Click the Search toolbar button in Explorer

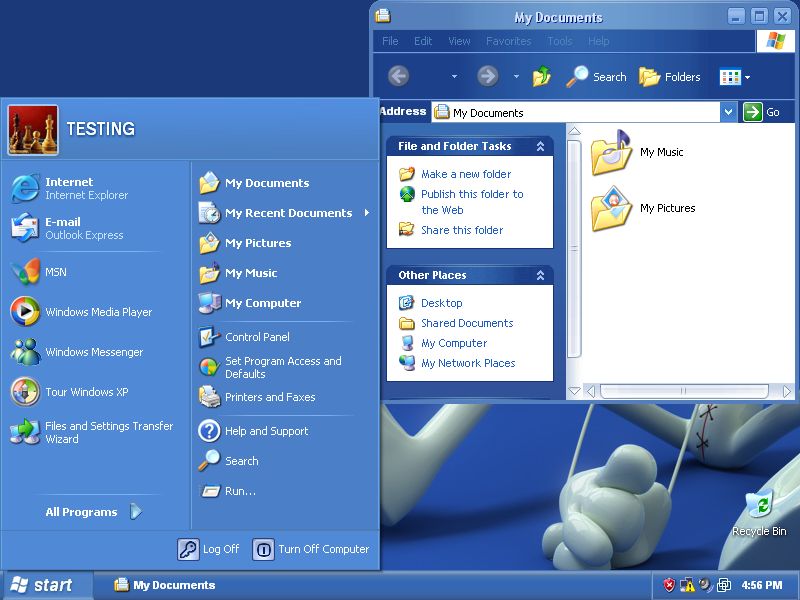596,77
